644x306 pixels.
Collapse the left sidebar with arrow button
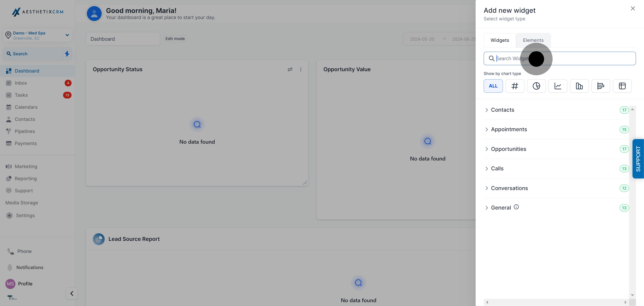72,293
